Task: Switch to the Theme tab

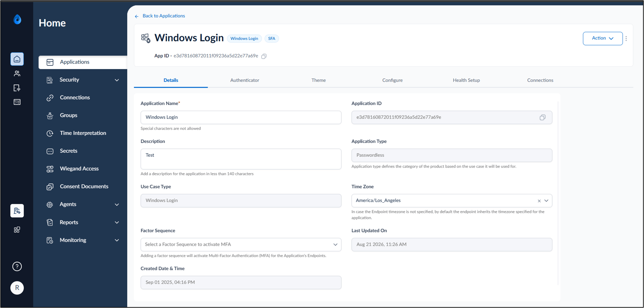Action: tap(318, 80)
